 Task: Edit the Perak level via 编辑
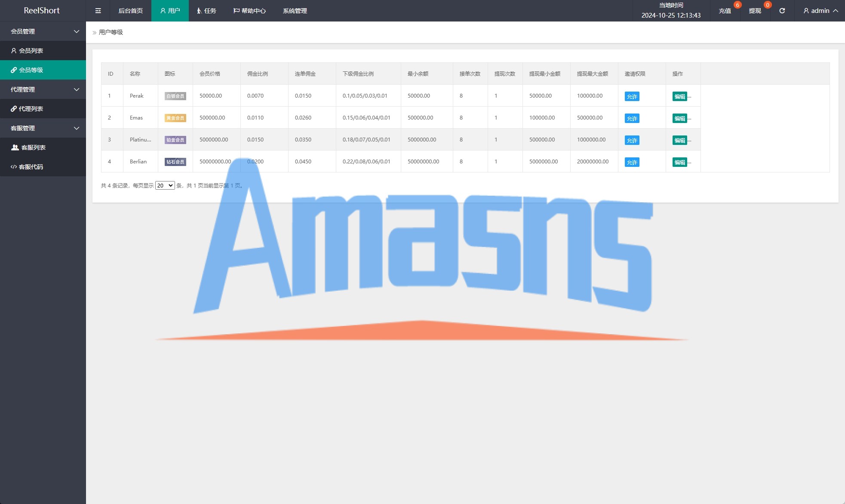point(679,96)
